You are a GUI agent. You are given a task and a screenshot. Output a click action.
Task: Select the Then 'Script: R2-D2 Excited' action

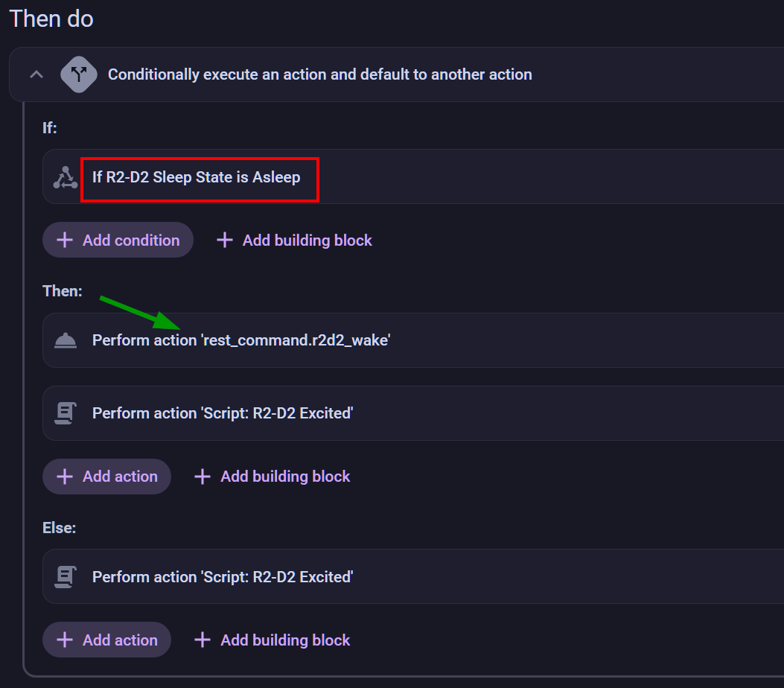coord(222,413)
